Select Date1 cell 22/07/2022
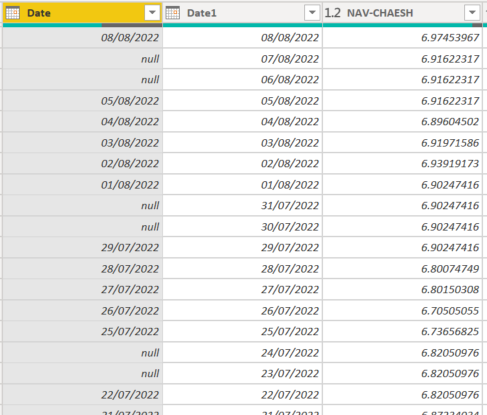487x415 pixels. click(242, 395)
